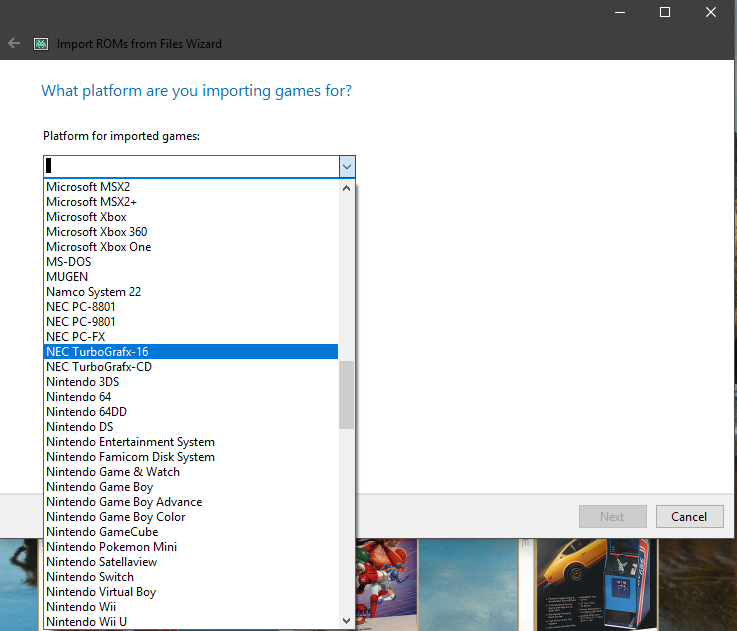Screen dimensions: 737x631
Task: Select Nintendo Virtual Boy entry
Action: point(191,592)
